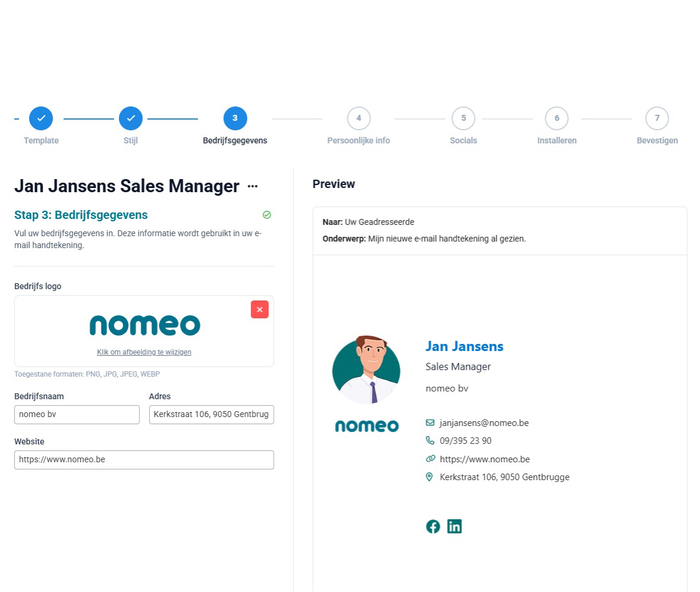The width and height of the screenshot is (700, 592).
Task: Click the 'Naar: Uw Geadresseerde' line
Action: [368, 222]
